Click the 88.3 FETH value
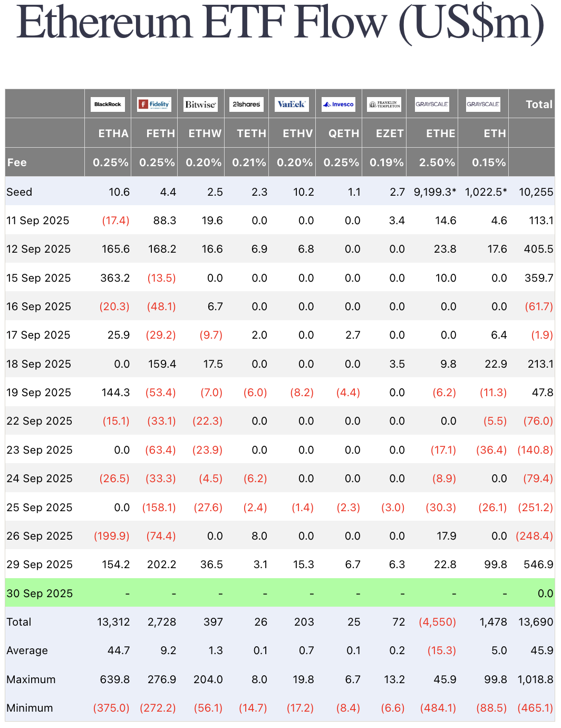The width and height of the screenshot is (561, 728). click(x=165, y=221)
